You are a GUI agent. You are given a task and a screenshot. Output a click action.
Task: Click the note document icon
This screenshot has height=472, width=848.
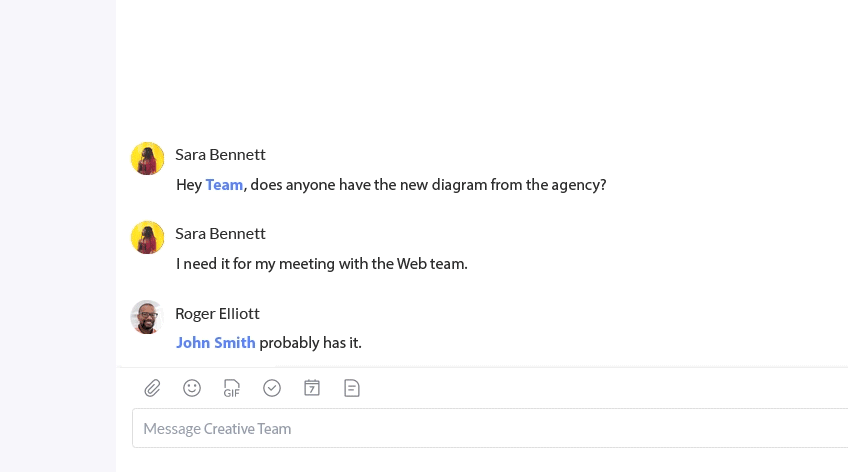(352, 388)
